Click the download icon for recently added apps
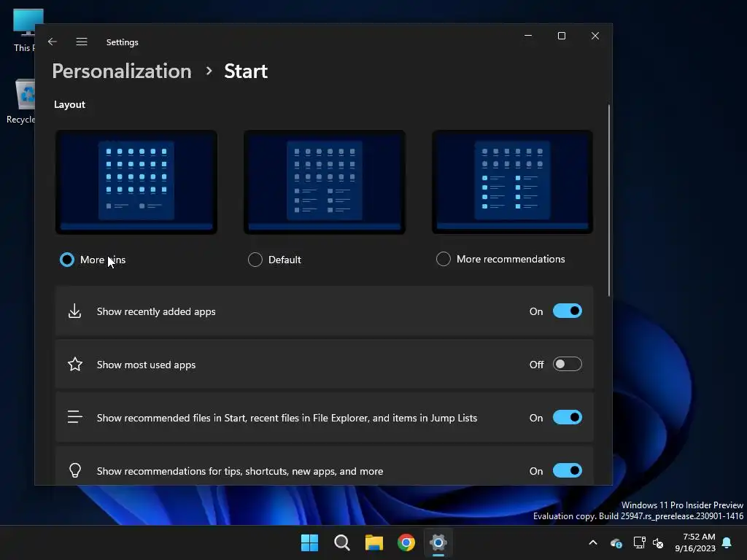Image resolution: width=747 pixels, height=560 pixels. tap(75, 311)
